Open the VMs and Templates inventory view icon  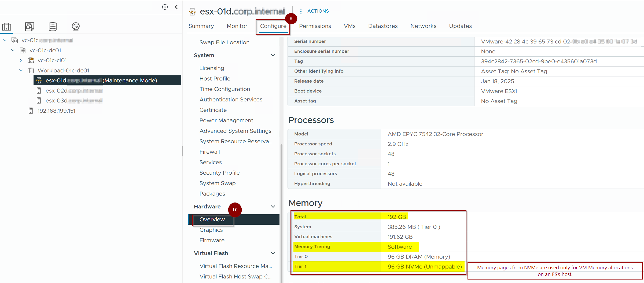point(30,27)
